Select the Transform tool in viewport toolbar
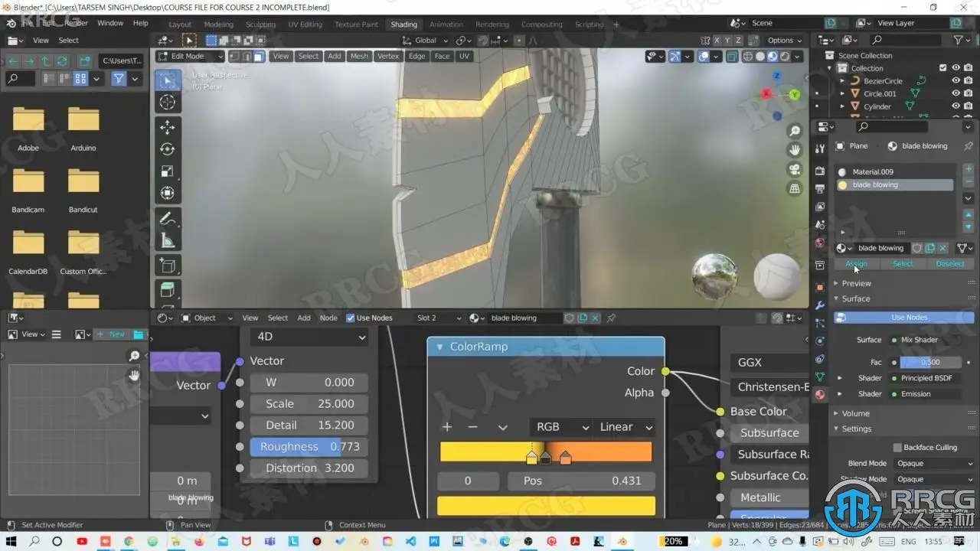The width and height of the screenshot is (980, 551). click(x=168, y=194)
